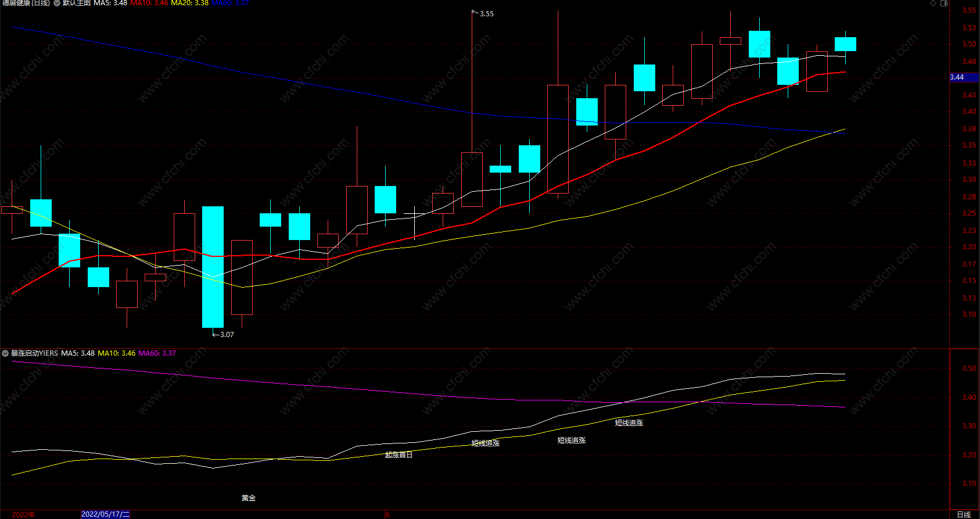This screenshot has height=519, width=980.
Task: Open the 暴涨启动YIERS indicator dropdown arrow
Action: click(x=5, y=353)
